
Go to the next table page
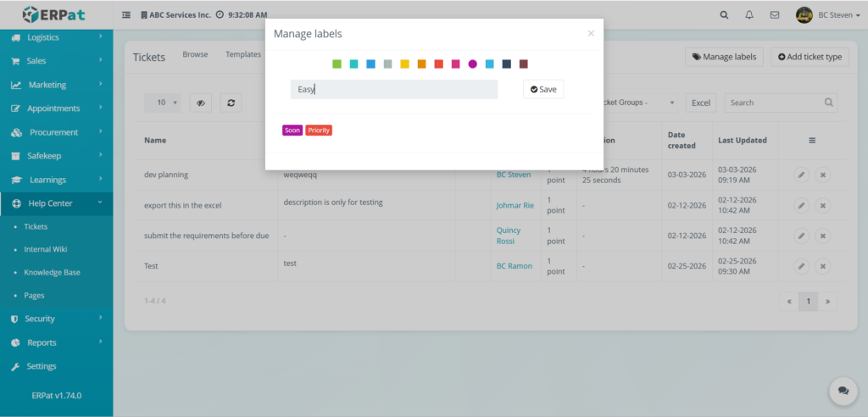827,302
